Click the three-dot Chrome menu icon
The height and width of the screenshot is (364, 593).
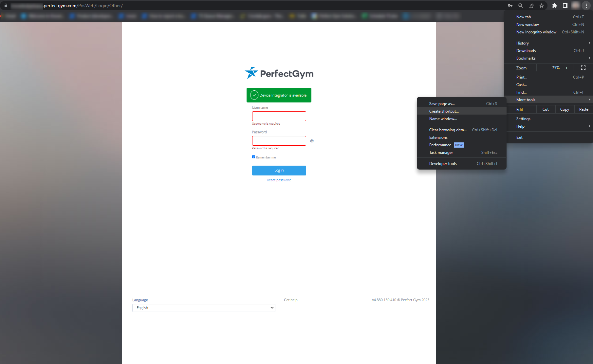pos(586,6)
